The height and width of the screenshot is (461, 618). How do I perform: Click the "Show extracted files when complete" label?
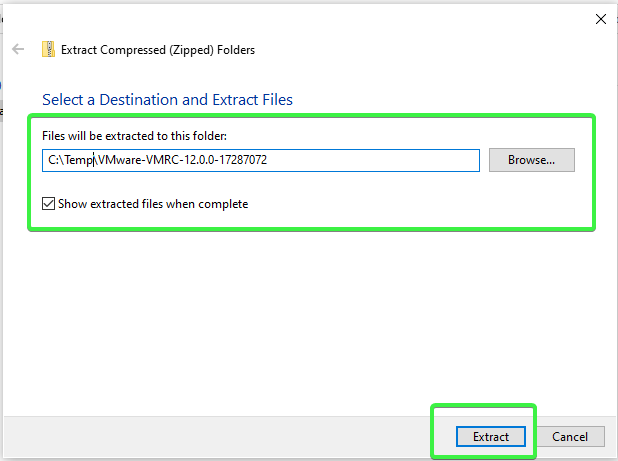coord(153,204)
